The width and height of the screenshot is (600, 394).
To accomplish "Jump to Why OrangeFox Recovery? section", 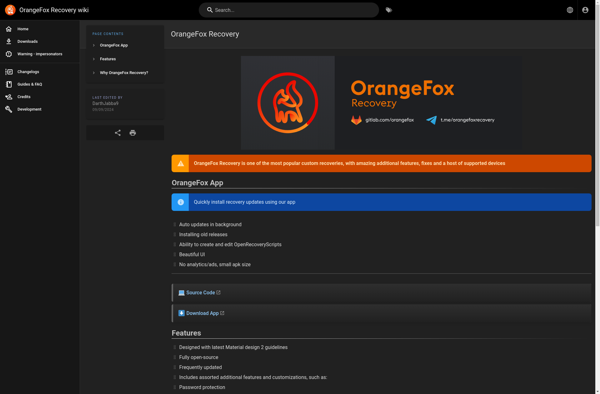I will pos(124,73).
